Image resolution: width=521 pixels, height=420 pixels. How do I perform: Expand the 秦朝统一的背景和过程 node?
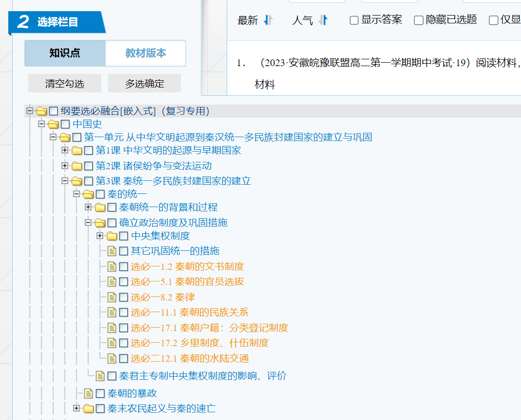pos(88,208)
